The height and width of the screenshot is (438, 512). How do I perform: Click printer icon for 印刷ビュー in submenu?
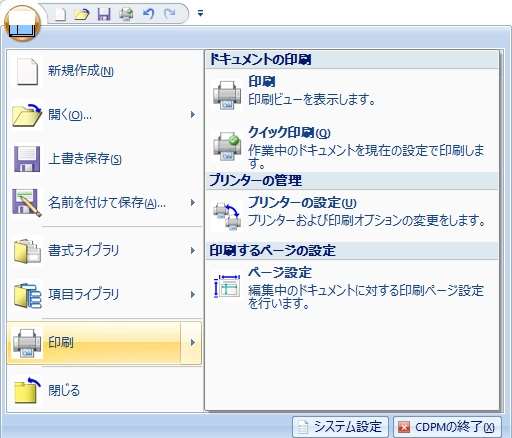(x=227, y=95)
